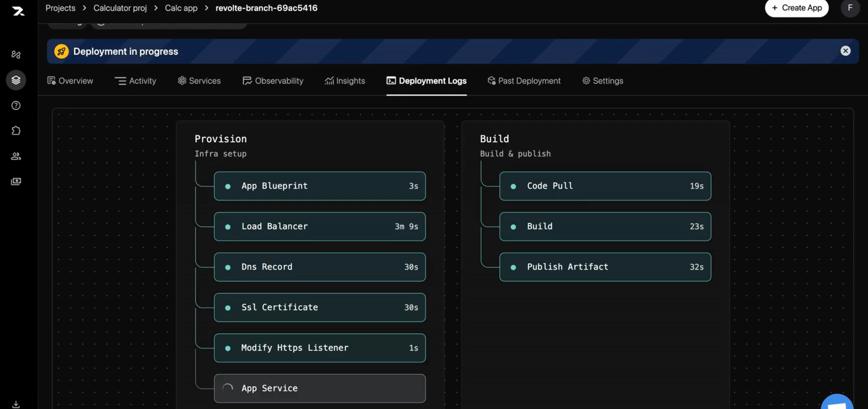Select the Deployment Logs tab

[426, 81]
